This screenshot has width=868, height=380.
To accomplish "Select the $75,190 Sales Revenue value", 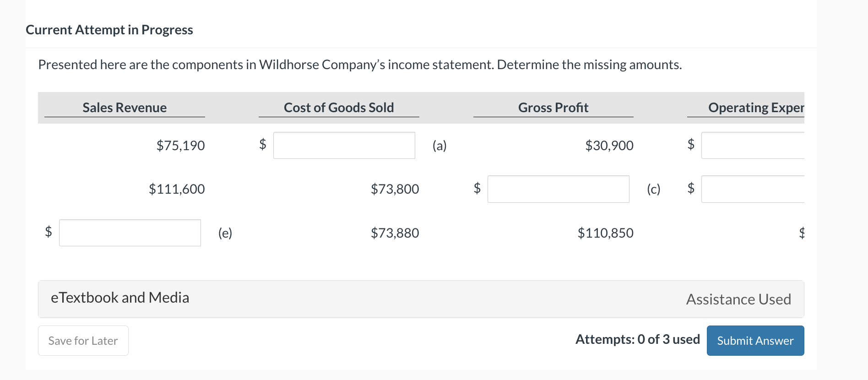I will click(x=180, y=145).
